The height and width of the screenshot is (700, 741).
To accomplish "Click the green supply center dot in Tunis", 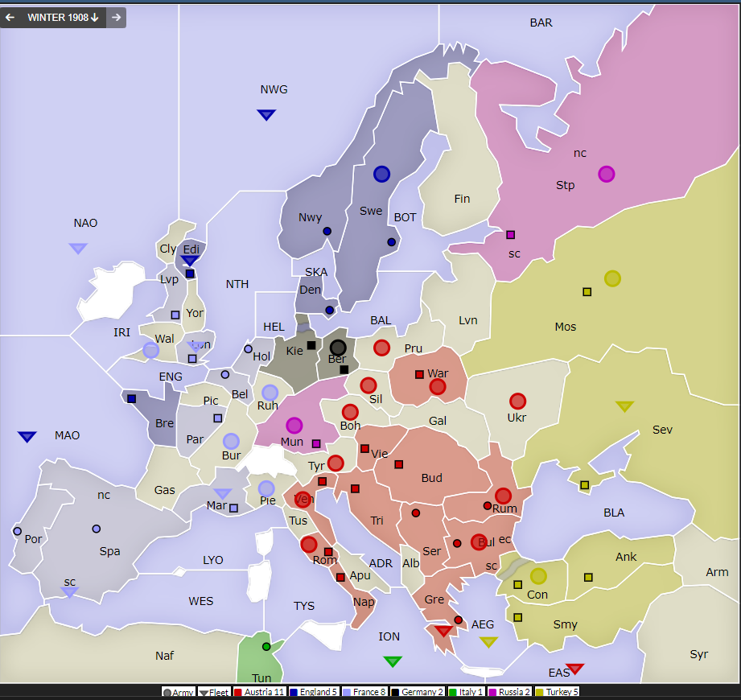I will point(266,647).
